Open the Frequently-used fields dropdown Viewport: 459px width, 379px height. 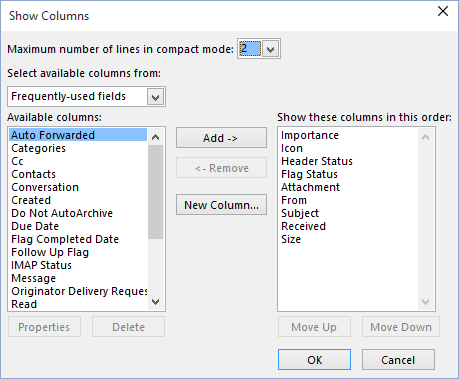point(155,97)
